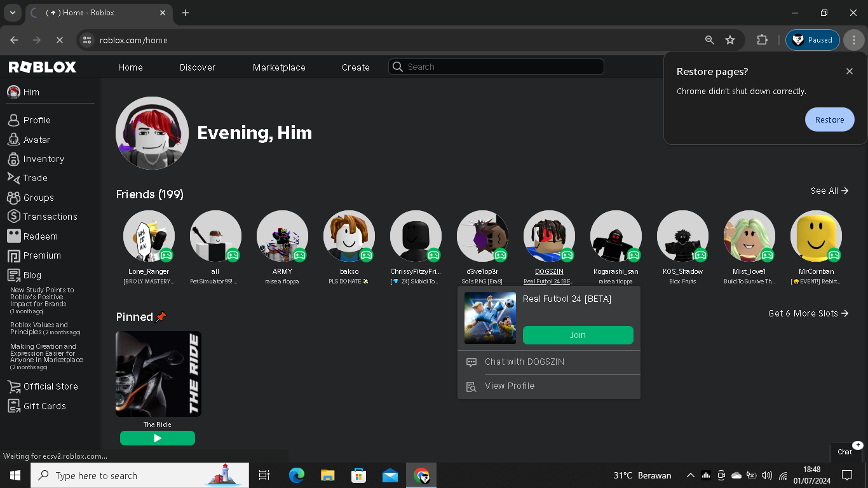Image resolution: width=868 pixels, height=488 pixels.
Task: Open the Gift Cards icon
Action: point(13,406)
